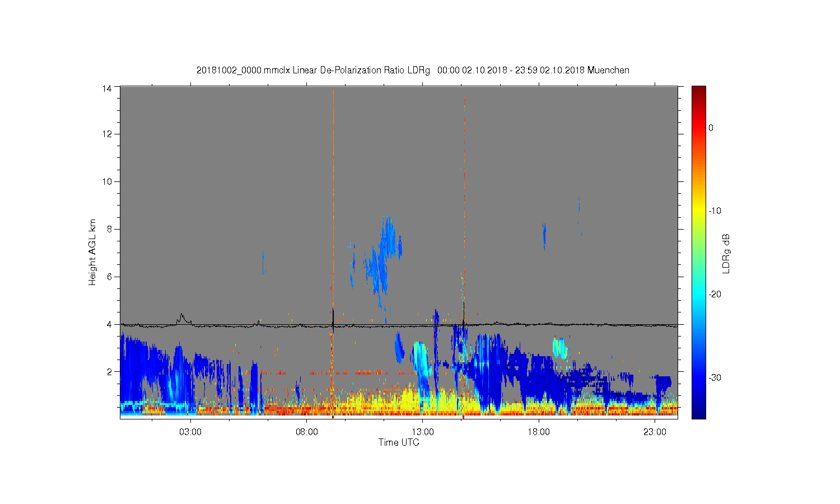Viewport: 840px width, 504px height.
Task: Click the height tick label 14
Action: (x=107, y=88)
